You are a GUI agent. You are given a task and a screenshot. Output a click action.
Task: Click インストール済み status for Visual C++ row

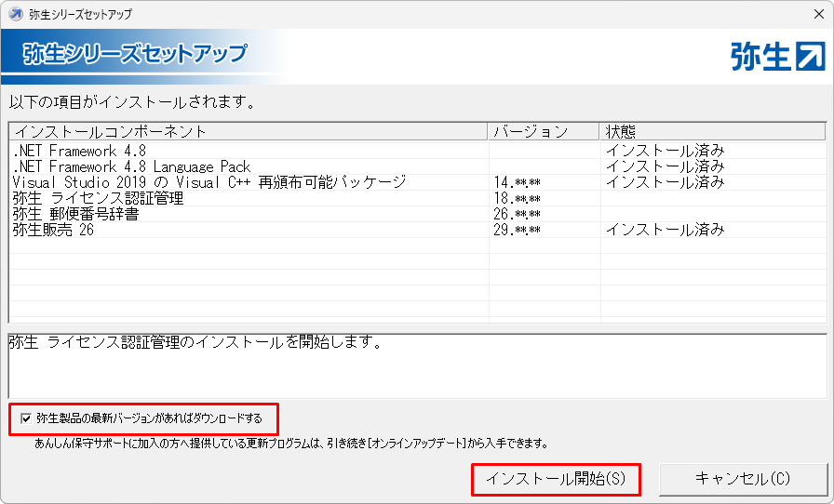coord(665,182)
